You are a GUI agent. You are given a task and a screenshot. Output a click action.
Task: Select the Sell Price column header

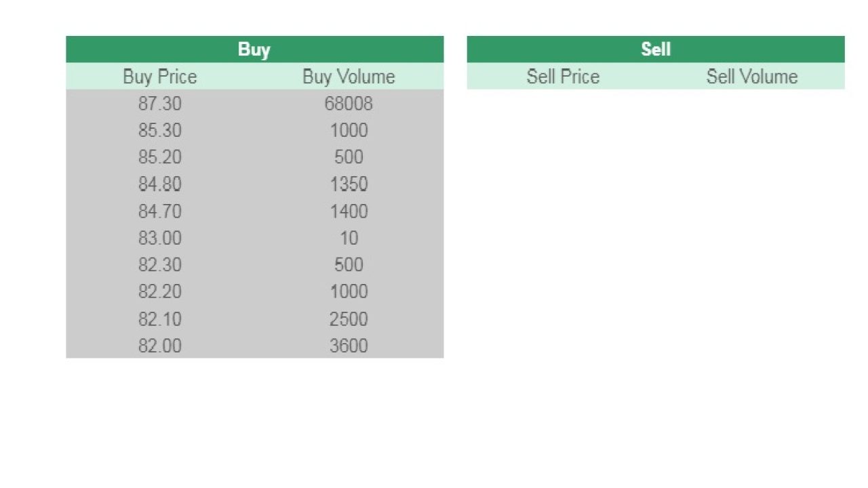click(x=563, y=77)
